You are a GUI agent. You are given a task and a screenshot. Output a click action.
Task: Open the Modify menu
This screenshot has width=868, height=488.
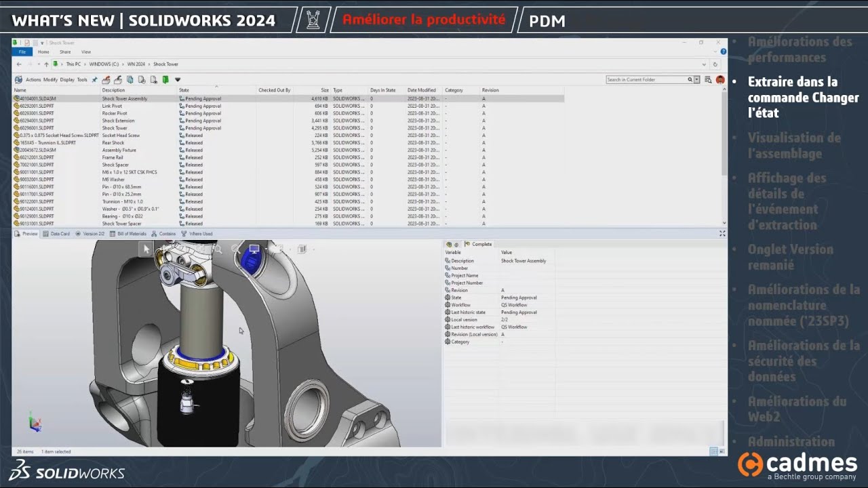pyautogui.click(x=50, y=80)
